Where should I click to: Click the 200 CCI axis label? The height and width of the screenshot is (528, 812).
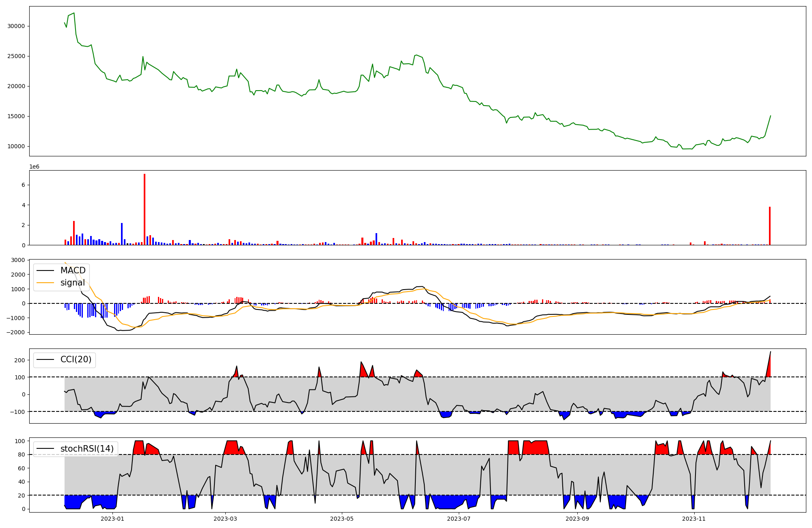(20, 360)
